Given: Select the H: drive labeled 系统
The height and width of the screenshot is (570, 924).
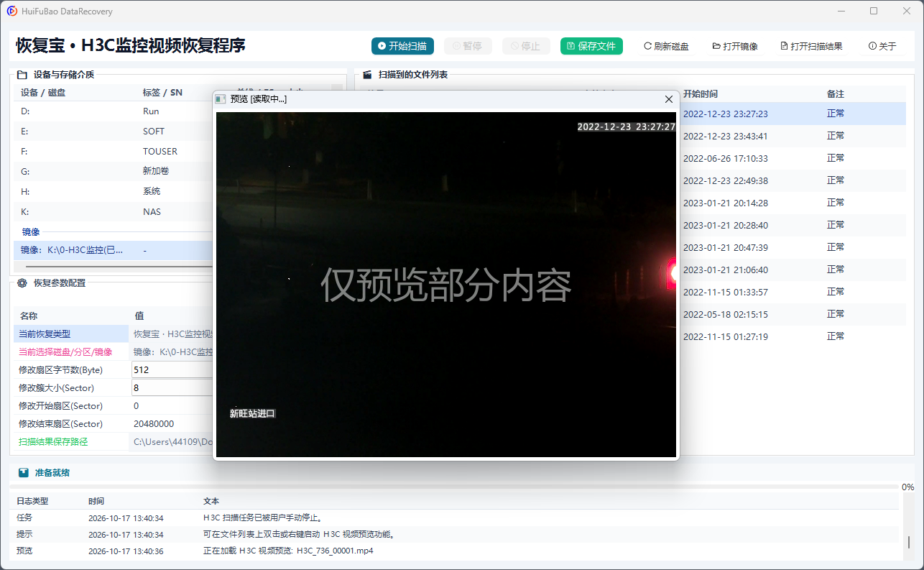Looking at the screenshot, I should coord(113,192).
